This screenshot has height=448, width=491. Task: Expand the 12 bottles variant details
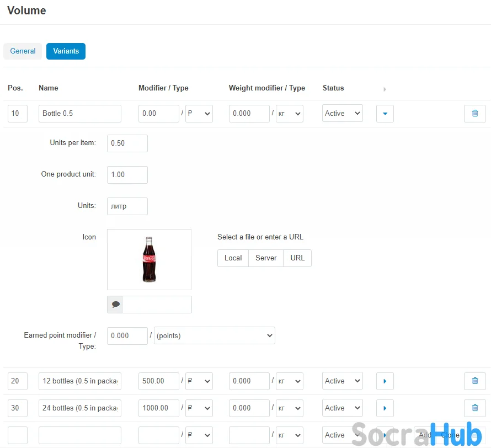pyautogui.click(x=385, y=381)
